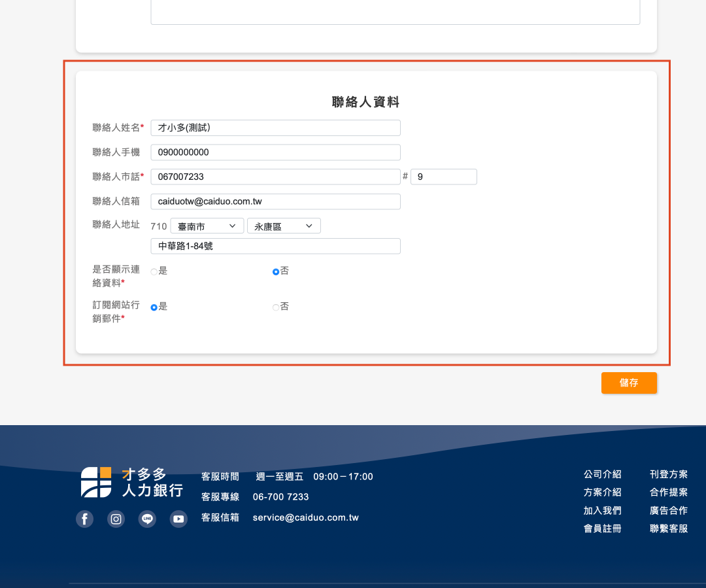706x588 pixels.
Task: Select 否 for 是否顯示連絡資料
Action: (x=276, y=271)
